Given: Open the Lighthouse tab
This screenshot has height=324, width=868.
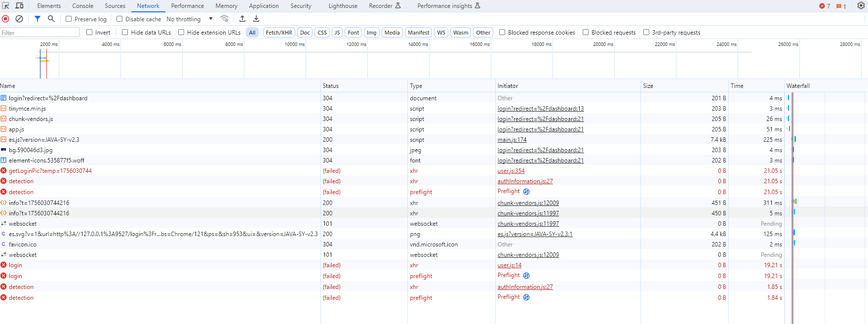Looking at the screenshot, I should pos(343,6).
